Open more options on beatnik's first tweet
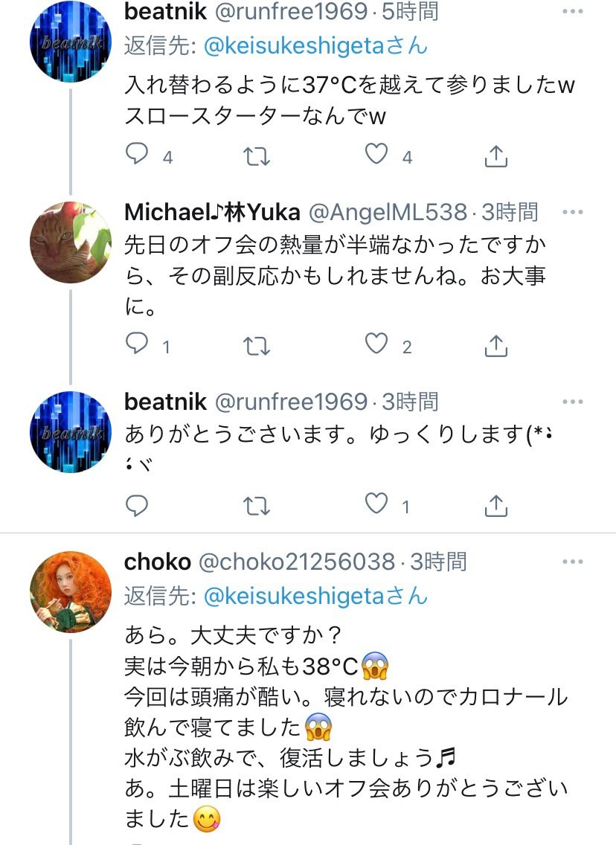 point(573,12)
